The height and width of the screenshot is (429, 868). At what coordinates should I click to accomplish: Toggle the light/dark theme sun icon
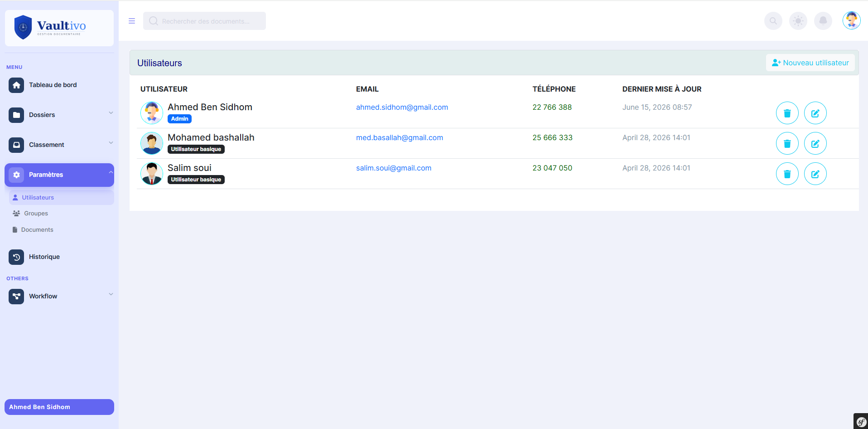click(798, 21)
